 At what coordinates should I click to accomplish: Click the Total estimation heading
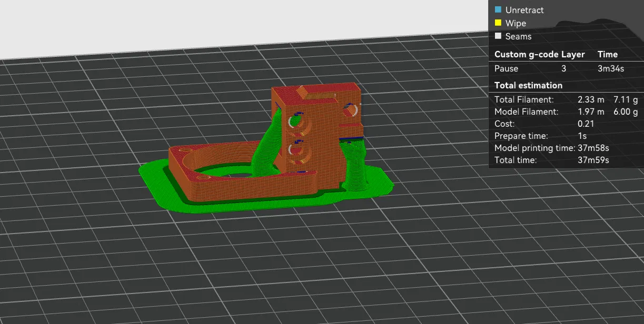click(528, 85)
